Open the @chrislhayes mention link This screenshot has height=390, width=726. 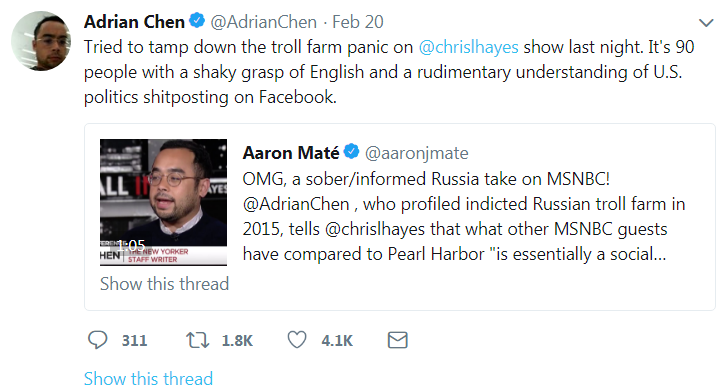468,47
